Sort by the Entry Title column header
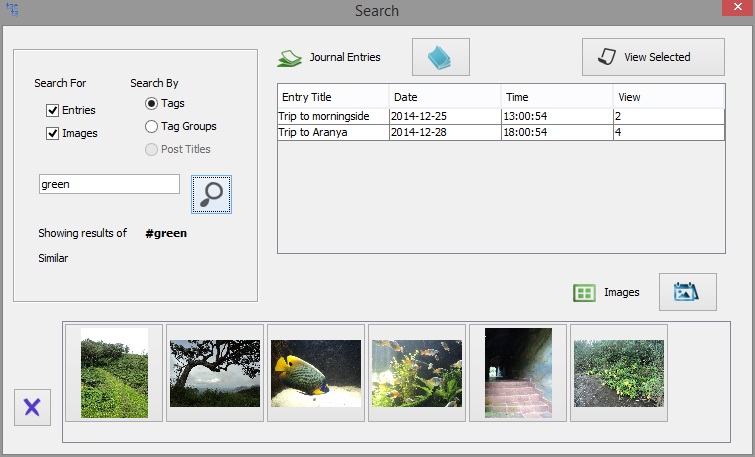 tap(332, 97)
